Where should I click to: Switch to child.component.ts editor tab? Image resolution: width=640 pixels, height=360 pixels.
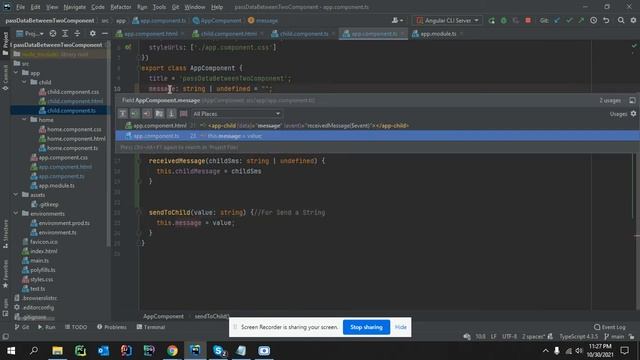pos(303,34)
